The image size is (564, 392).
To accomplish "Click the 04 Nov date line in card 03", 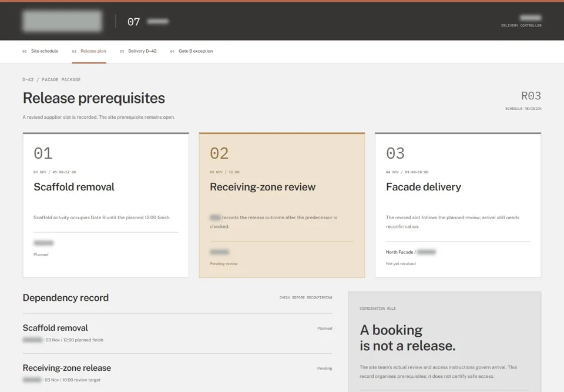I will coord(407,172).
